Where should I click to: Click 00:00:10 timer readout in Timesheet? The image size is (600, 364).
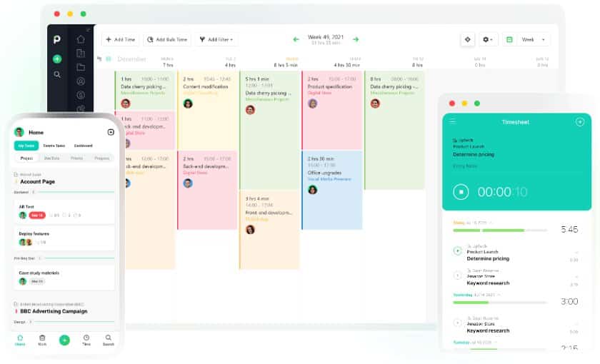click(x=502, y=191)
